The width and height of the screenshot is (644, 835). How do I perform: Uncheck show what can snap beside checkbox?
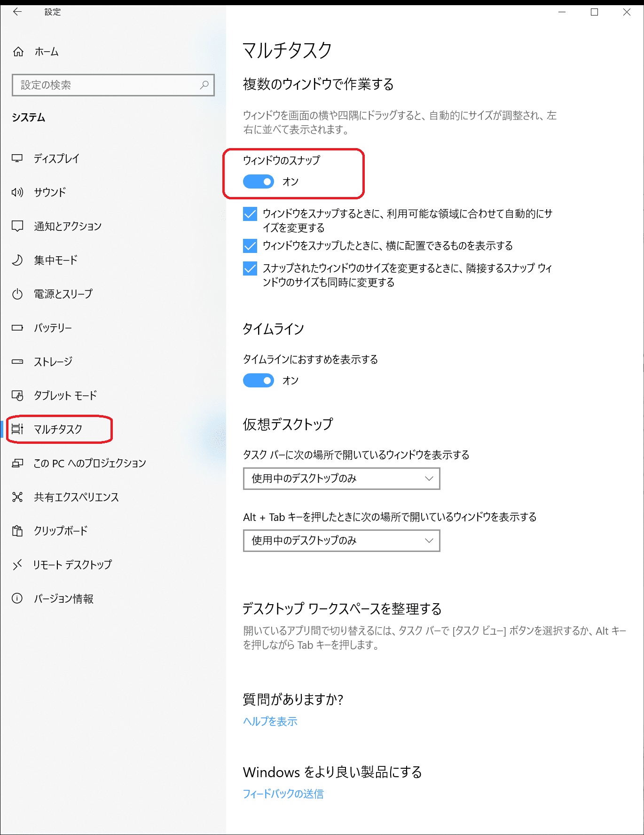[x=250, y=246]
